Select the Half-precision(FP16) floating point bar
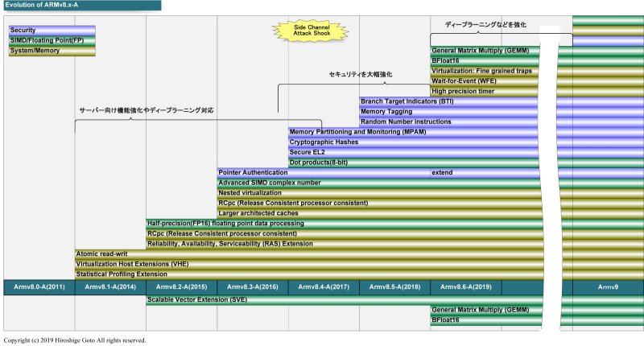 (345, 224)
